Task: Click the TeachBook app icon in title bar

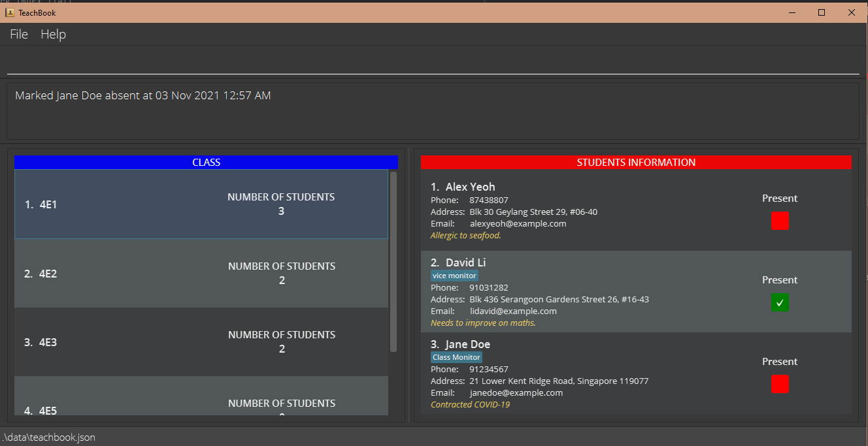Action: [x=10, y=12]
